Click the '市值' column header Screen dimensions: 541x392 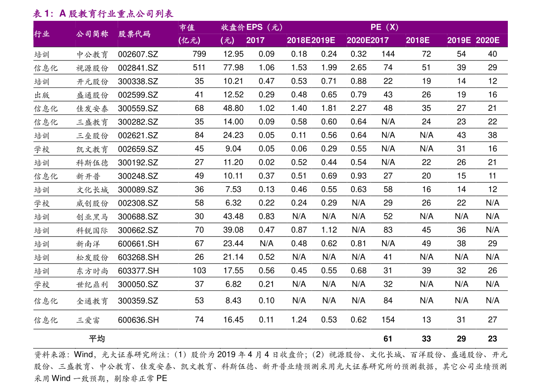point(187,27)
